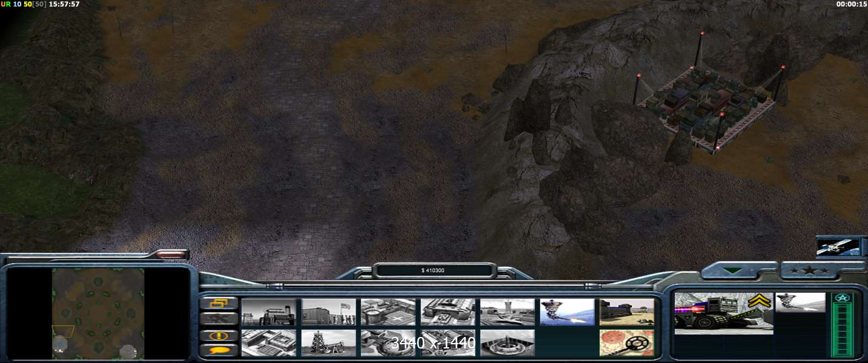The width and height of the screenshot is (868, 363).
Task: Select the War Factory build icon
Action: (448, 312)
